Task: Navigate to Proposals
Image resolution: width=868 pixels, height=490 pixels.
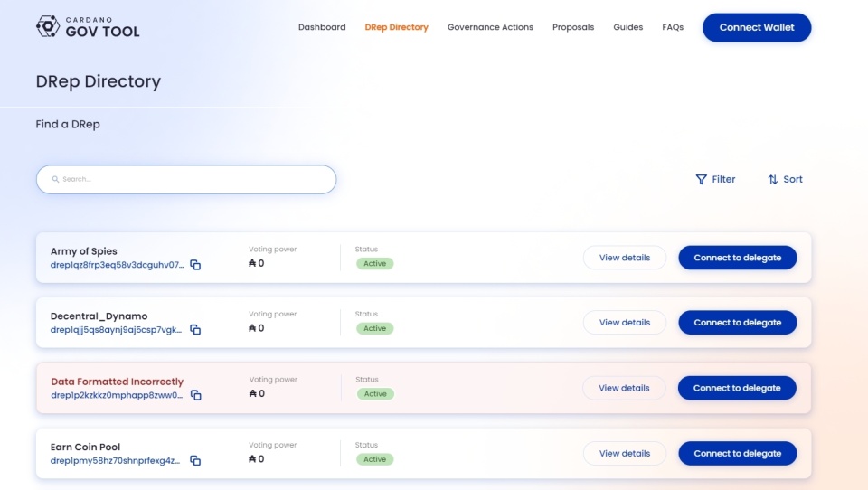Action: 573,27
